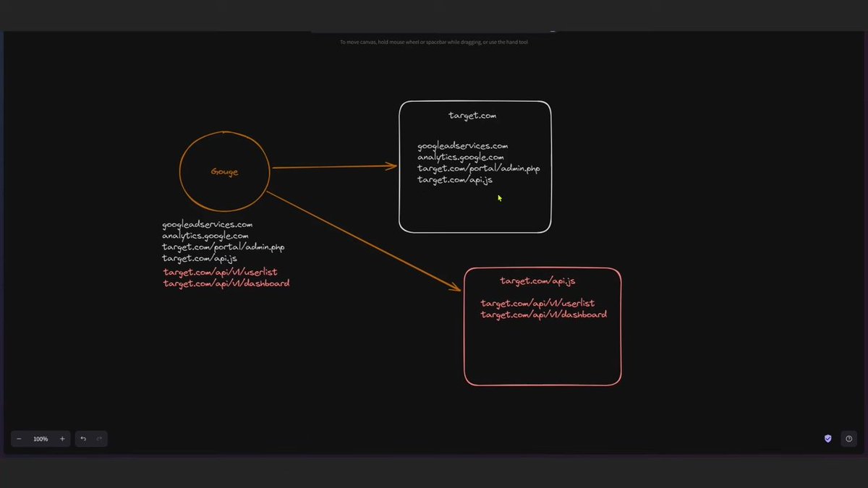Open the encryption shield icon
The height and width of the screenshot is (488, 868).
tap(828, 439)
